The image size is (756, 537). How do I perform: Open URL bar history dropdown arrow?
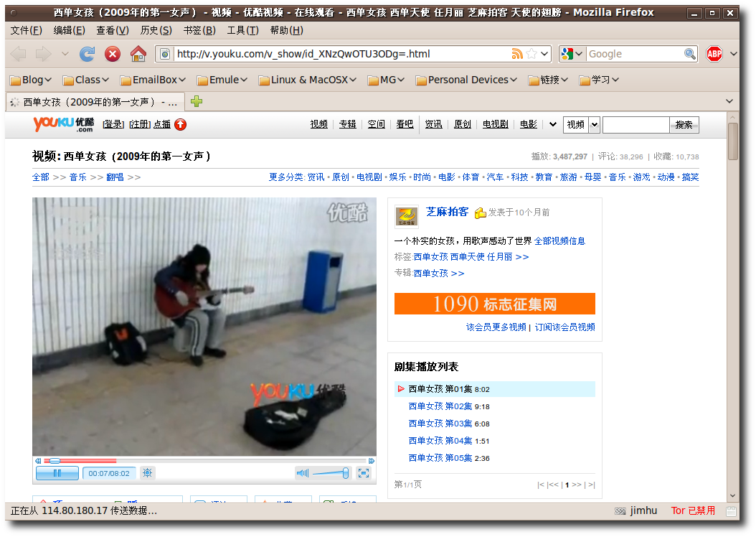pos(544,54)
